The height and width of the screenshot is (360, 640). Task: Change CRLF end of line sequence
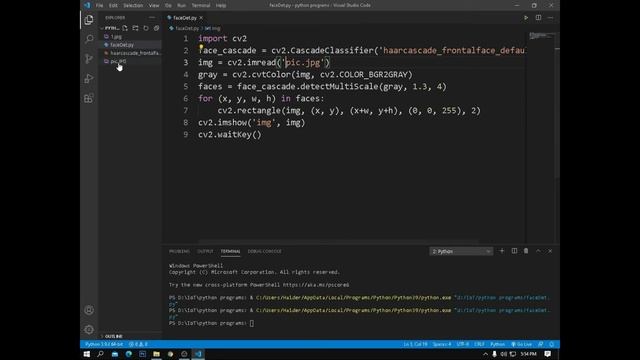point(479,344)
